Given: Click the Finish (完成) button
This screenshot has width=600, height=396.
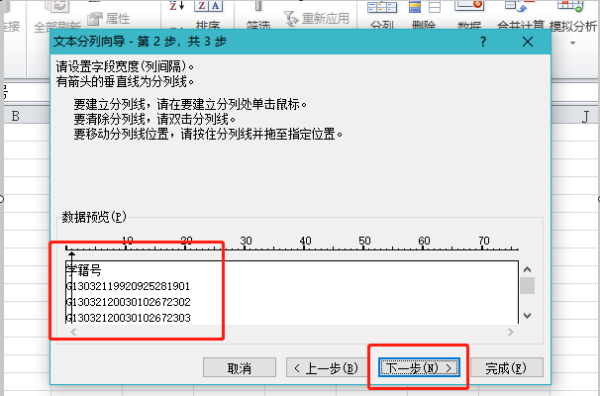Looking at the screenshot, I should pyautogui.click(x=506, y=368).
